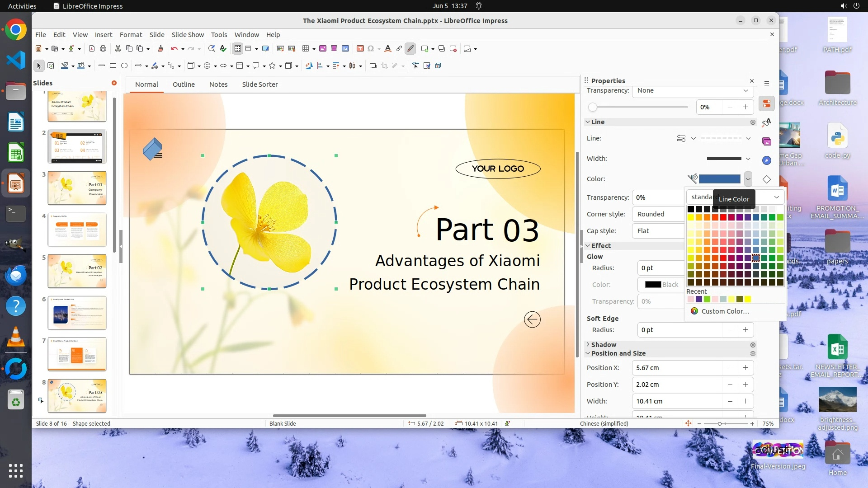Select the Rectangle shape tool

pyautogui.click(x=113, y=66)
